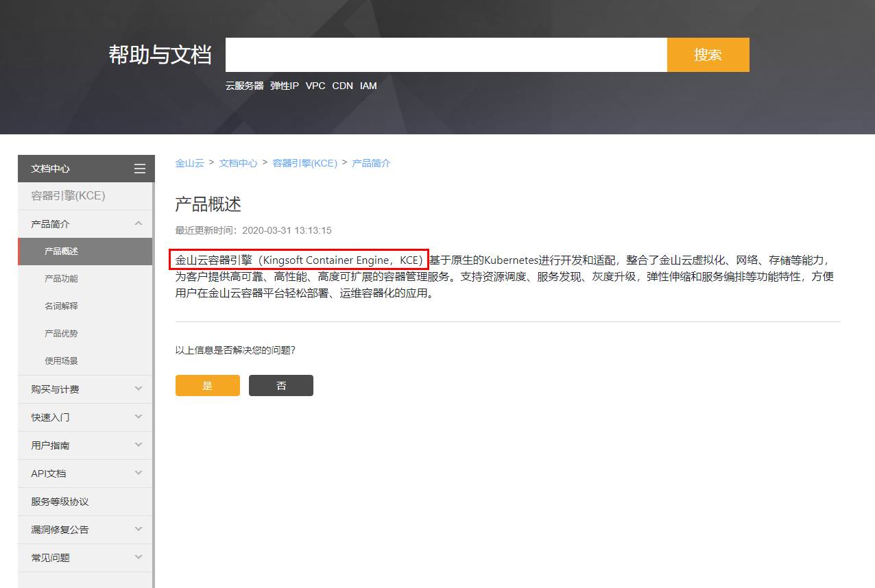Click the 否 feedback button
The height and width of the screenshot is (588, 875).
(x=281, y=385)
